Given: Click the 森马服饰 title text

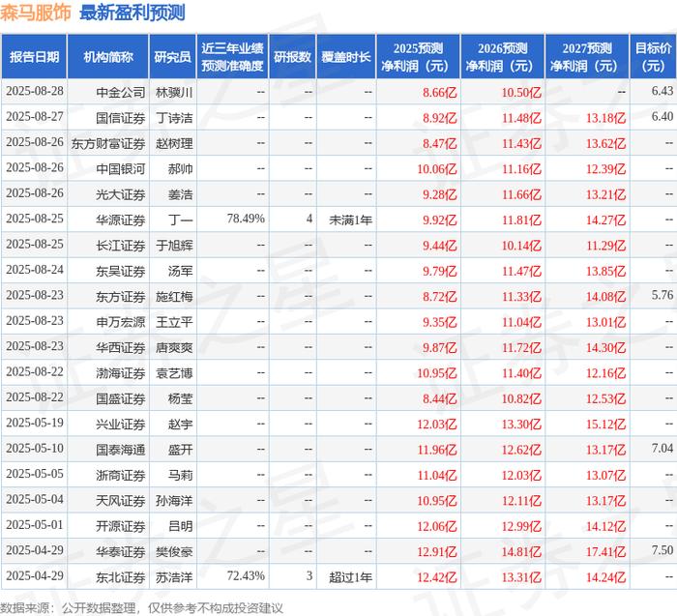Looking at the screenshot, I should click(x=36, y=13).
